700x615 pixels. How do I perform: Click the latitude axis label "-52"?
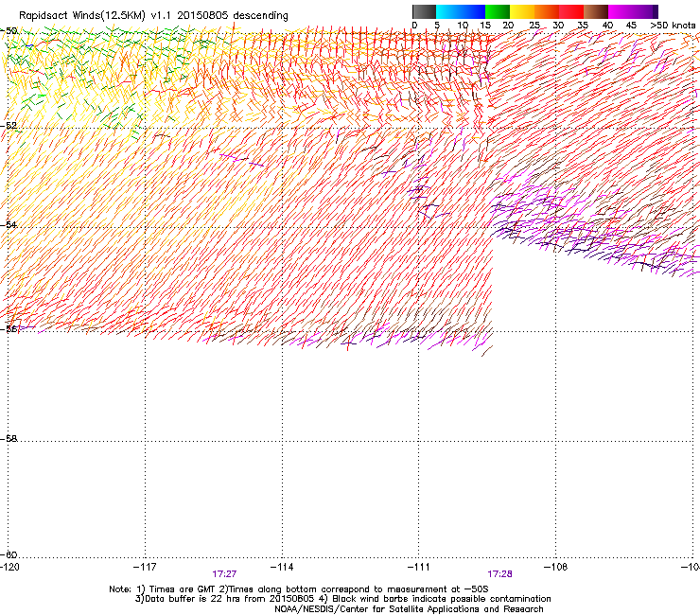[9, 126]
